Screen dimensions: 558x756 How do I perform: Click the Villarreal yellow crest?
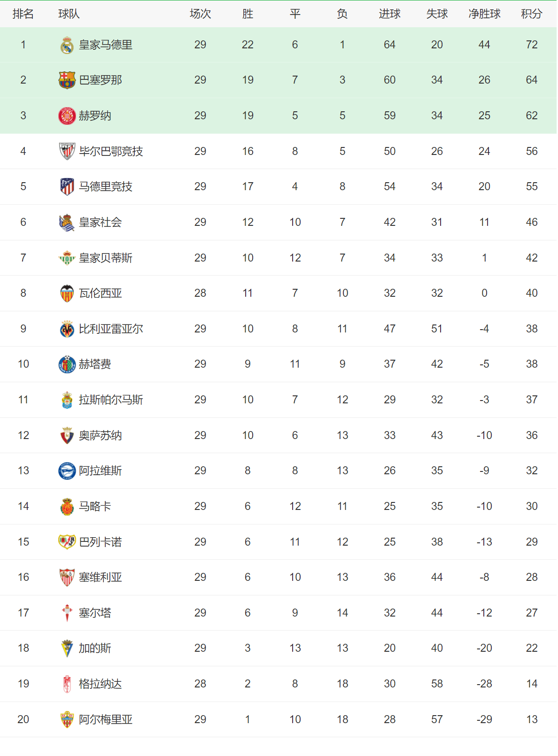67,329
